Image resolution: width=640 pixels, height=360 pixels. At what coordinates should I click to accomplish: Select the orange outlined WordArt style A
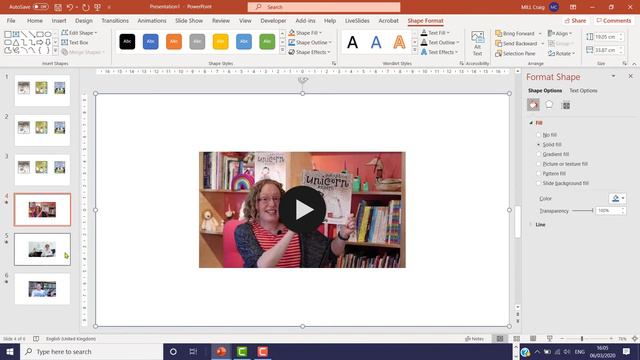399,42
